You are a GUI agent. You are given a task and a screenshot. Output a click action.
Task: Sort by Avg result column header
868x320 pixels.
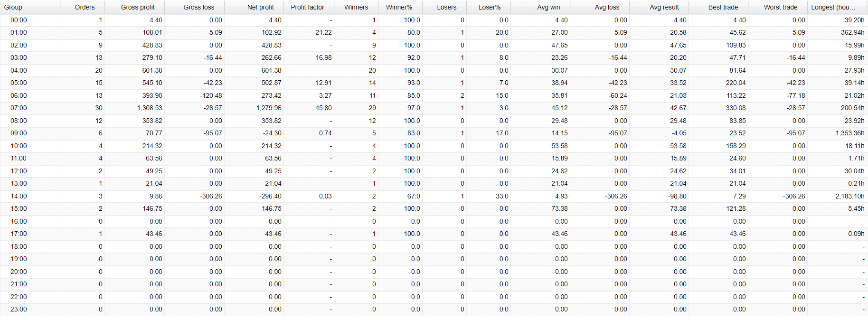(659, 7)
